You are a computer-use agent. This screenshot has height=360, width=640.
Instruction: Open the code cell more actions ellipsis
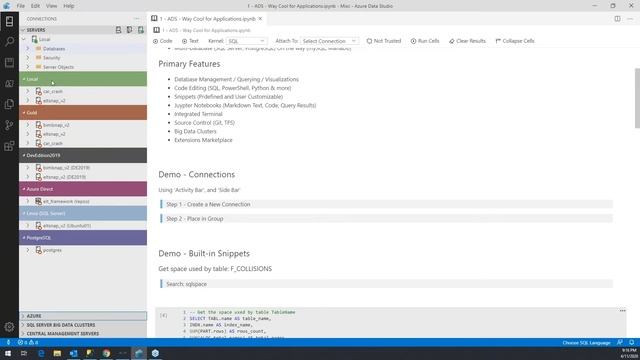point(622,311)
